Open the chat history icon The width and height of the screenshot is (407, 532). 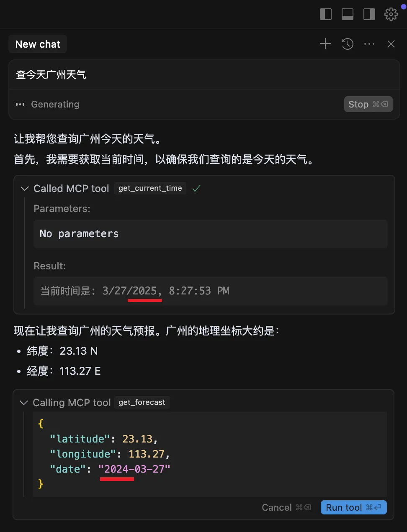pos(347,43)
